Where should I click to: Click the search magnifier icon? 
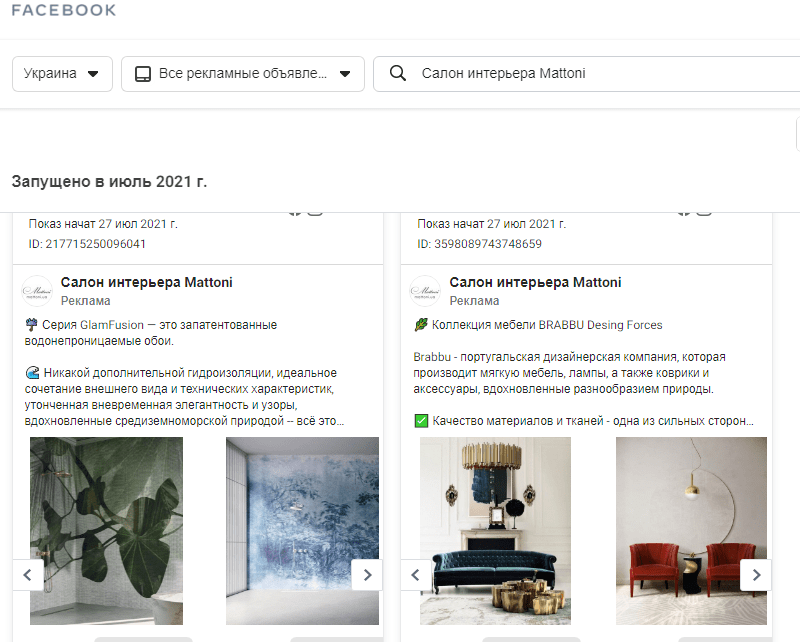[398, 73]
